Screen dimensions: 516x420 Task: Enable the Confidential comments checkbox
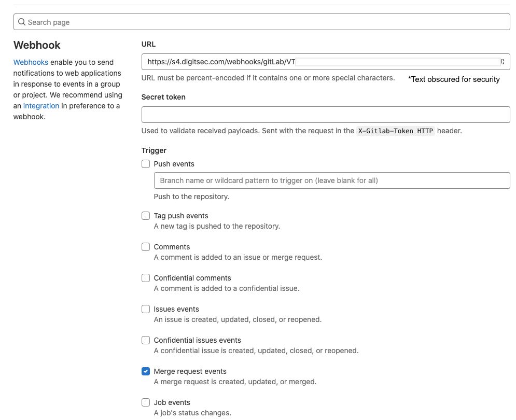coord(145,277)
